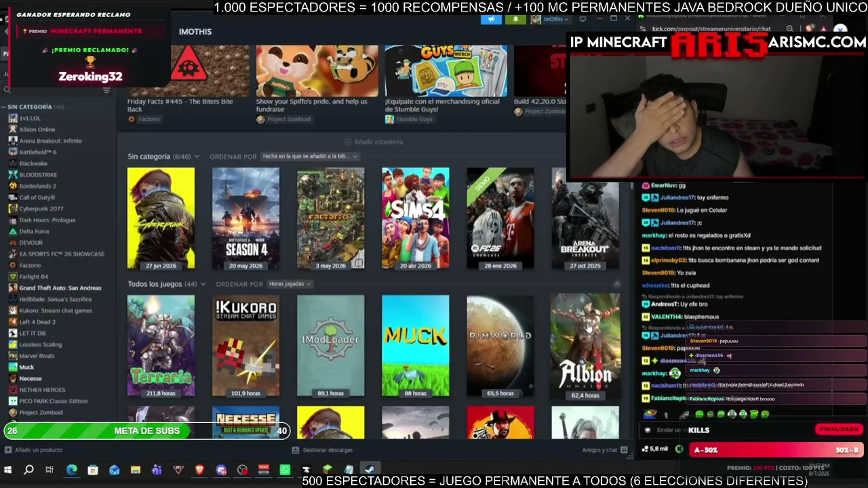The image size is (868, 488).
Task: Open Steam notifications bell
Action: tap(515, 19)
